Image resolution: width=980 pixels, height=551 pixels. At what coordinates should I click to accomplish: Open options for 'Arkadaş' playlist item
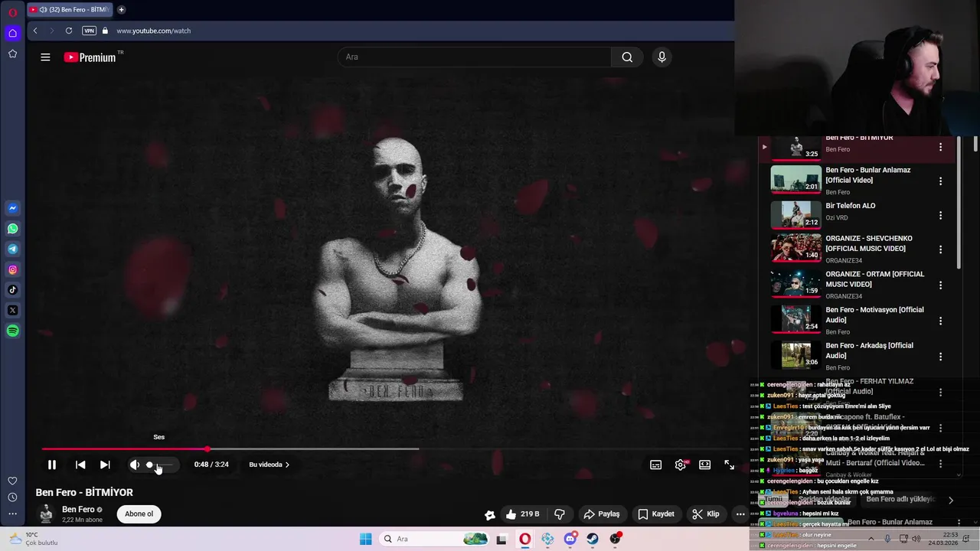click(940, 357)
